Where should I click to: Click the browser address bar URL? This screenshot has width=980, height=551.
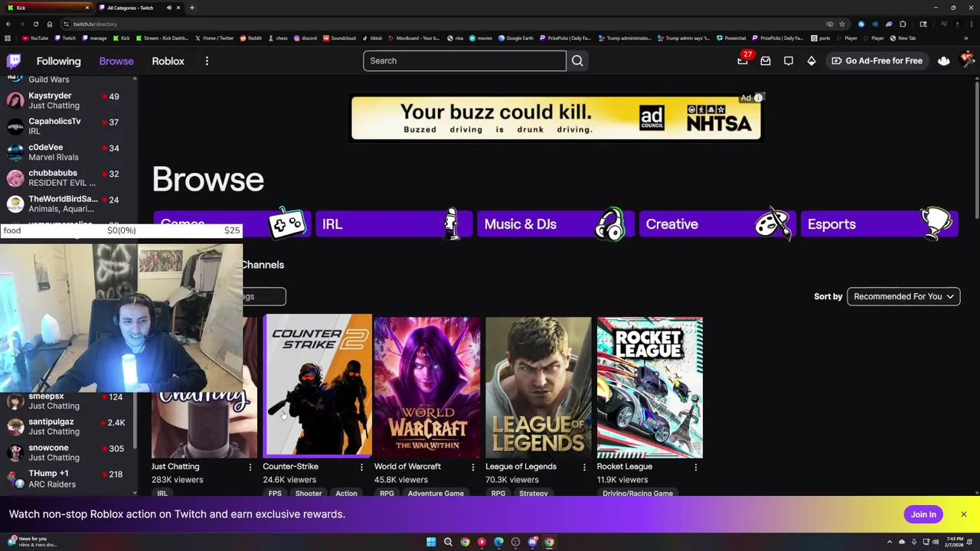point(95,24)
